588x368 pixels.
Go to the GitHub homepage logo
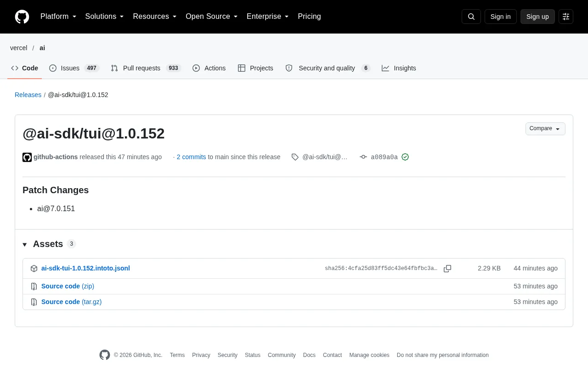[22, 17]
